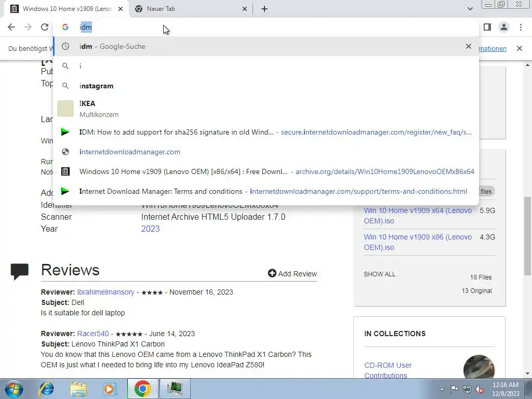Close the Windows 10 Home v1909 tab
This screenshot has width=532, height=399.
pos(120,9)
